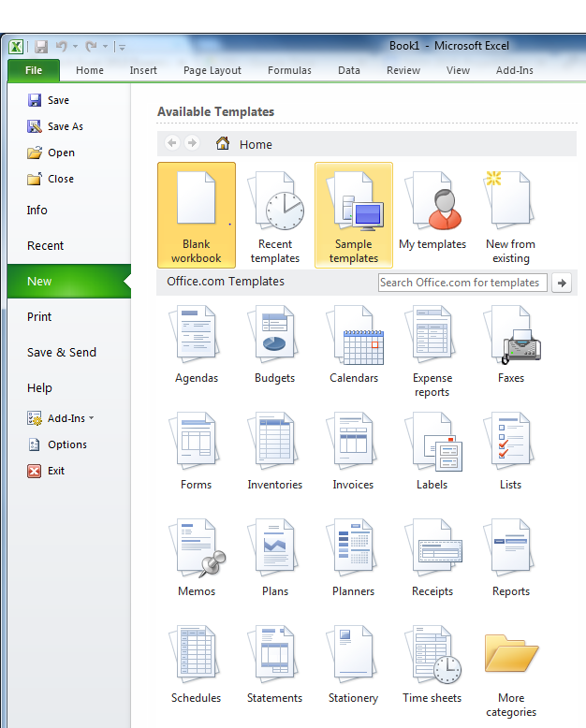Open Help in the Backstage sidebar
The image size is (586, 728).
39,387
